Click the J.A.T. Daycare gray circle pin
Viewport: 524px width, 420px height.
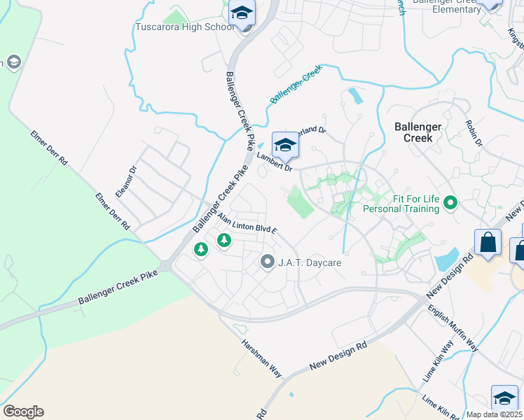pyautogui.click(x=268, y=262)
